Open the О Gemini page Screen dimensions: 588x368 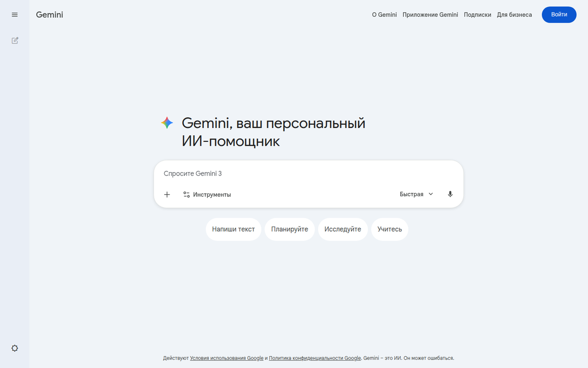pyautogui.click(x=384, y=15)
